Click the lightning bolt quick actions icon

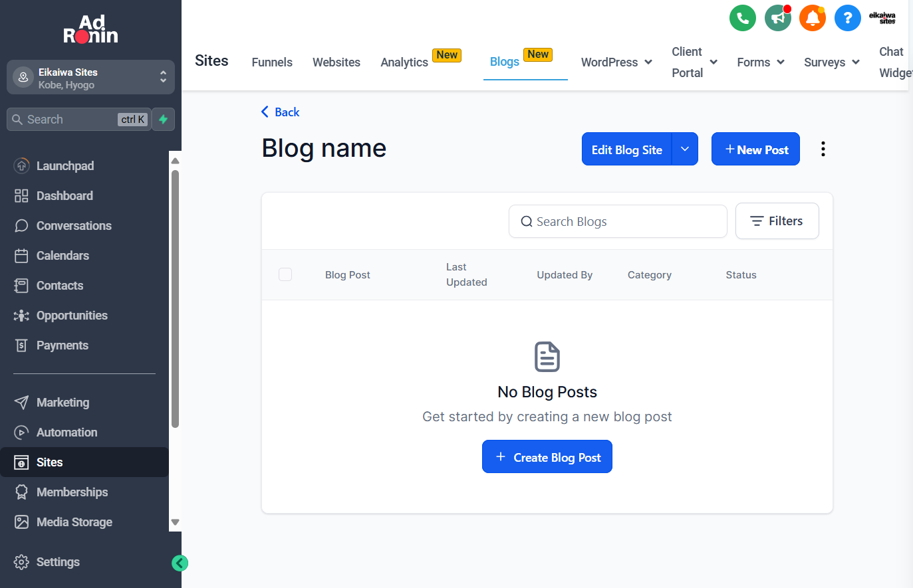coord(164,120)
